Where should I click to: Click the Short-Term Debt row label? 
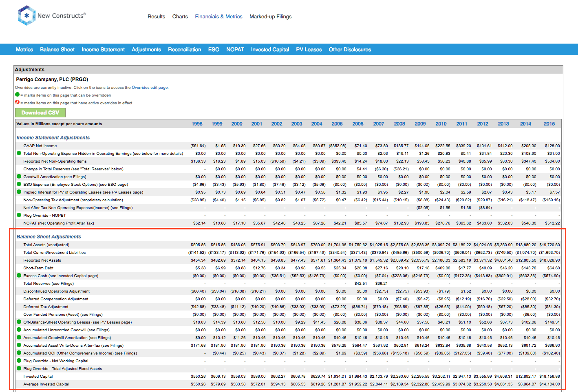(38, 268)
